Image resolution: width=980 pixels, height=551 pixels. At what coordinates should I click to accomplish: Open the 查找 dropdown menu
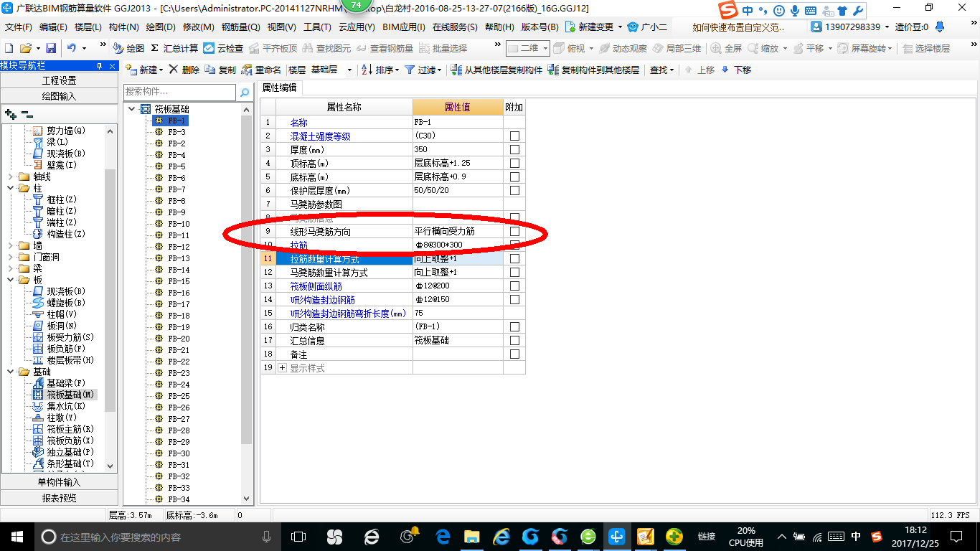tap(661, 70)
